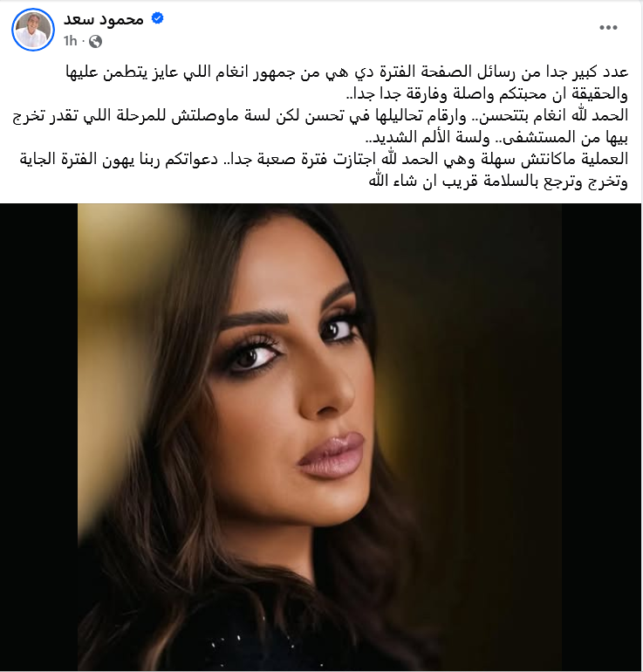Click the line starting العملية ماكانتش سهلة
Image resolution: width=643 pixels, height=672 pixels.
pyautogui.click(x=324, y=160)
